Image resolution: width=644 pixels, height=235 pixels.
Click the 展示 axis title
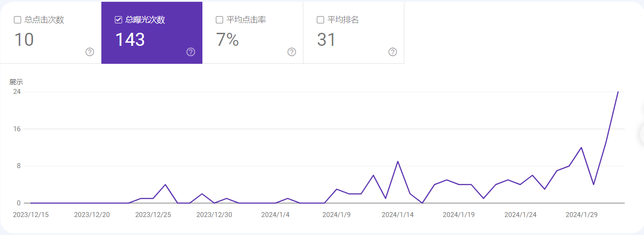point(16,82)
